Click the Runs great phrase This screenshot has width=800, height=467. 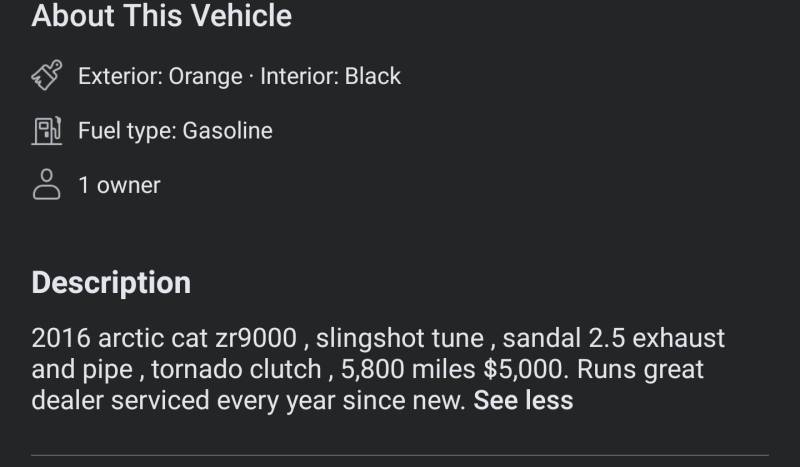(x=640, y=369)
